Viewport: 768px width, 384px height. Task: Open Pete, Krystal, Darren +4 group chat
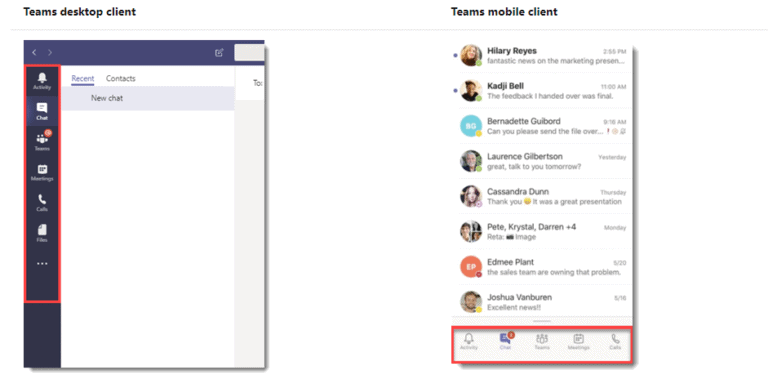pos(543,232)
